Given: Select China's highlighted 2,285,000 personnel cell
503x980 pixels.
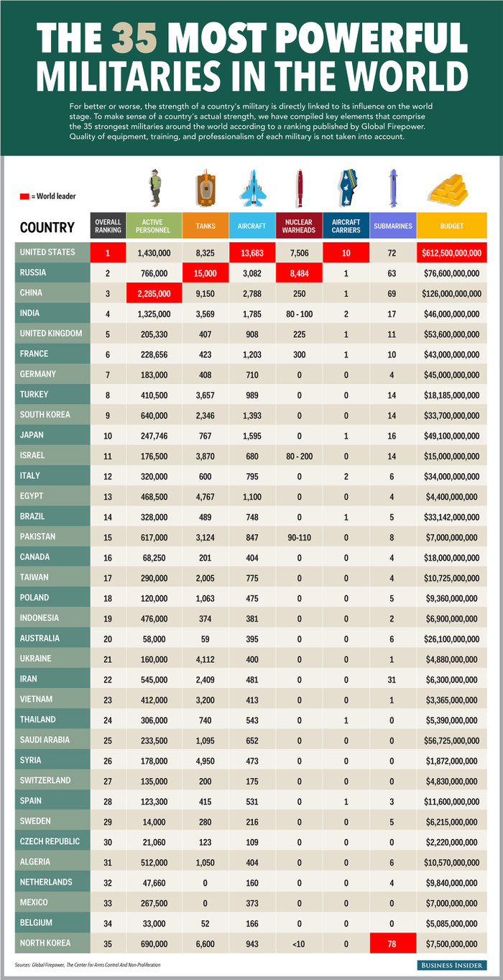Looking at the screenshot, I should [x=152, y=293].
